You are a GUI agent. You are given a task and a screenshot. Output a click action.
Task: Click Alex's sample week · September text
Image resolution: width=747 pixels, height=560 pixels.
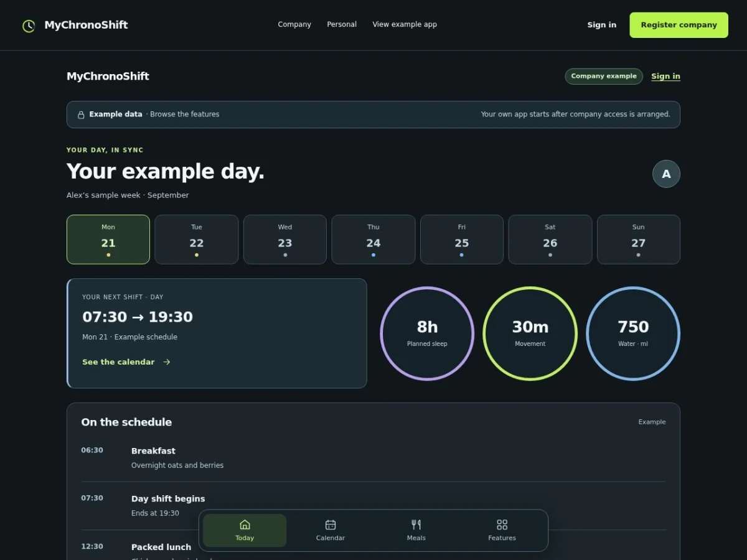click(x=128, y=195)
